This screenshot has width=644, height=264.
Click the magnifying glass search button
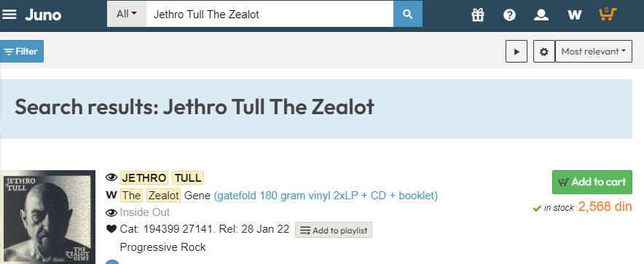[407, 14]
